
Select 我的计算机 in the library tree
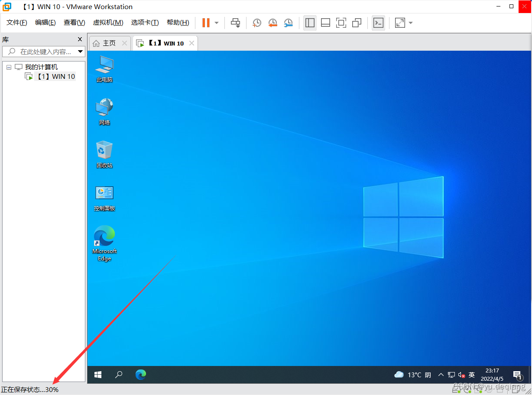point(41,67)
